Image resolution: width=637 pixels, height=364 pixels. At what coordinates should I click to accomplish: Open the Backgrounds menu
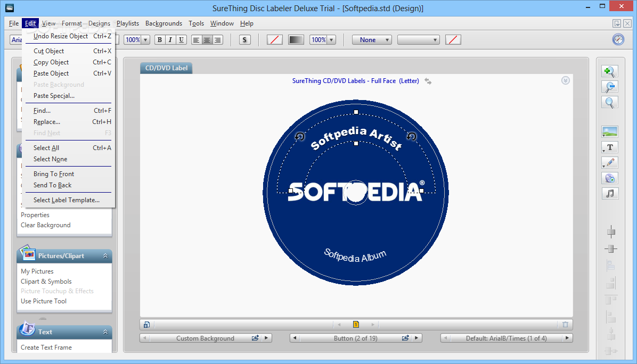pos(164,23)
